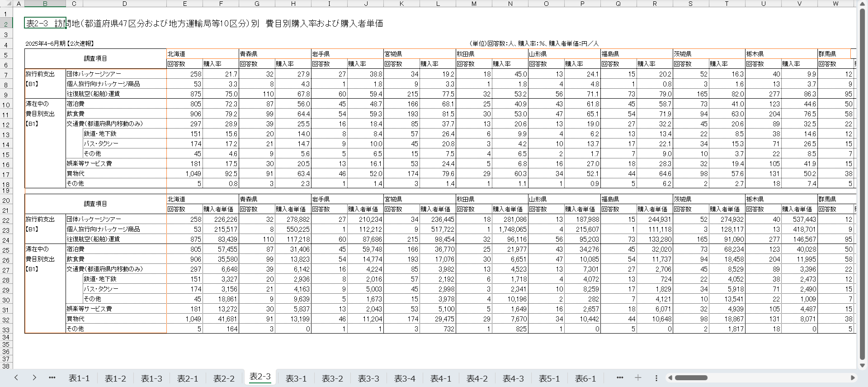Click the vertical scrollbar thumb
The image size is (868, 387).
862,181
